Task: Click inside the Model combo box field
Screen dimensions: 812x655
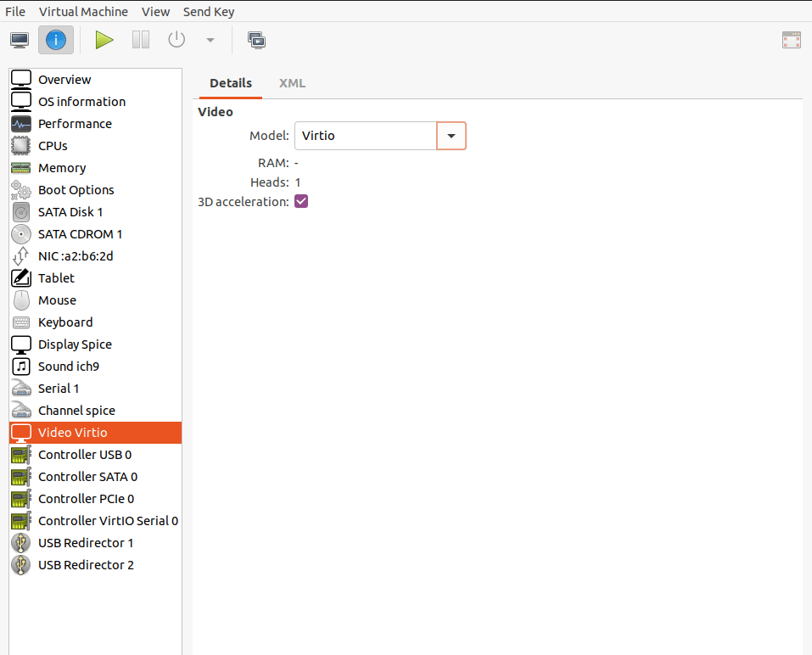Action: click(365, 135)
